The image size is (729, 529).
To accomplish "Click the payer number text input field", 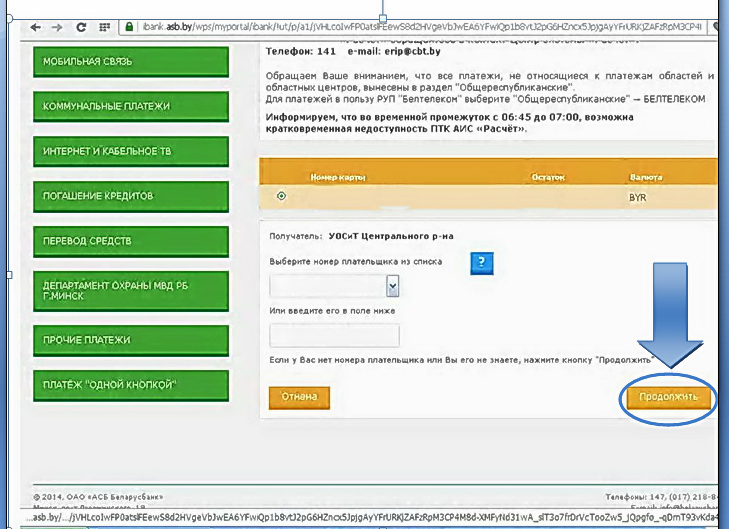I will pyautogui.click(x=334, y=335).
